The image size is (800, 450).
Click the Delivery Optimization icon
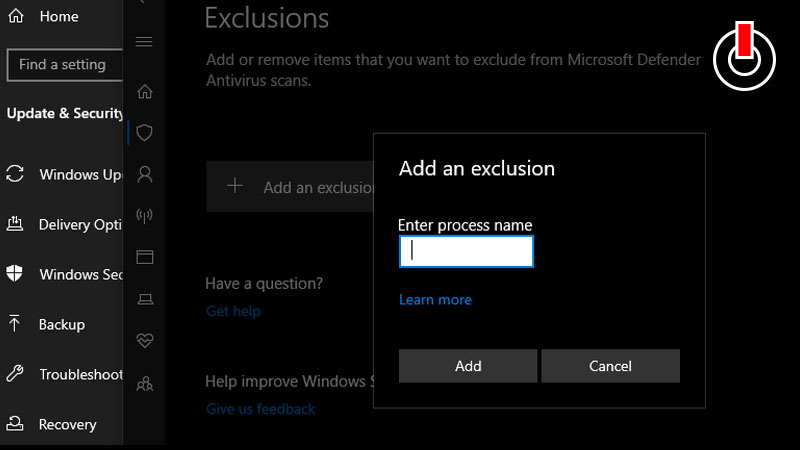click(x=15, y=223)
